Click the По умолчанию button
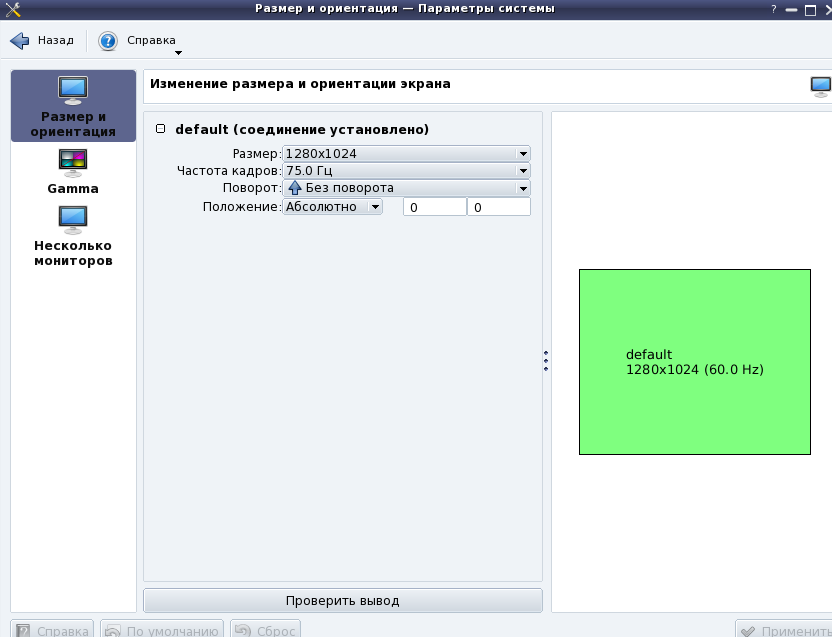 162,630
